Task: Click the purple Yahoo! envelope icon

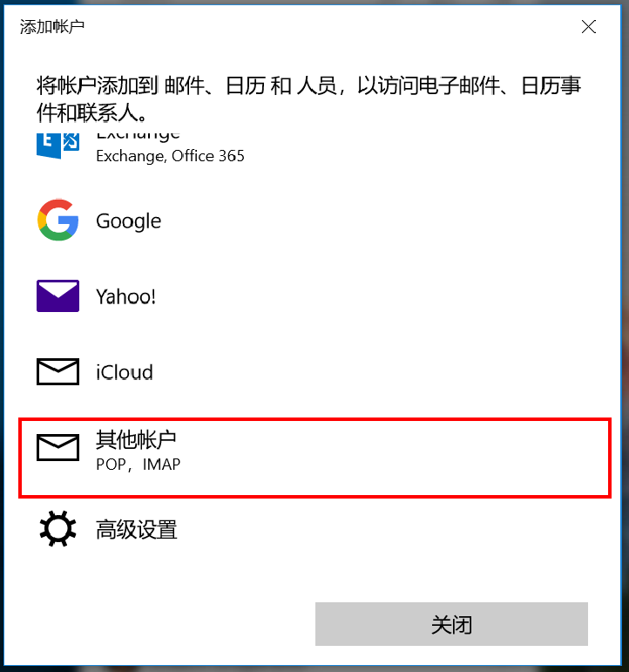Action: tap(57, 295)
